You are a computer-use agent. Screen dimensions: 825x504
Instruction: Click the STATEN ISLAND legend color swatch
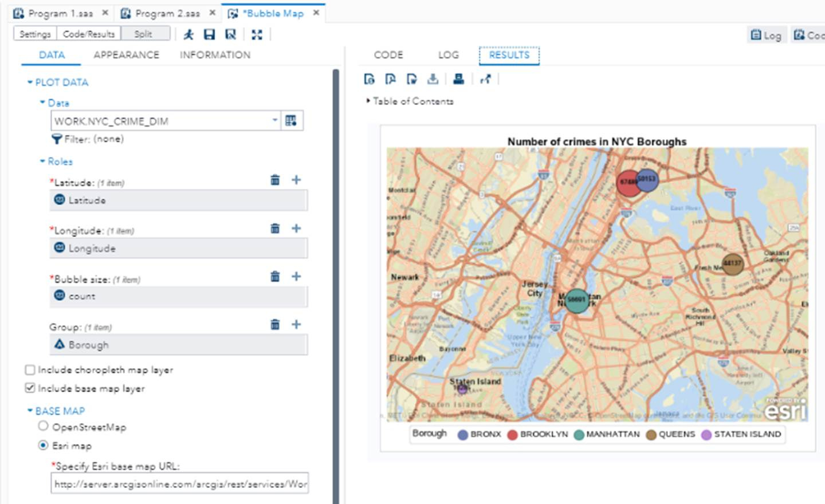coord(706,435)
